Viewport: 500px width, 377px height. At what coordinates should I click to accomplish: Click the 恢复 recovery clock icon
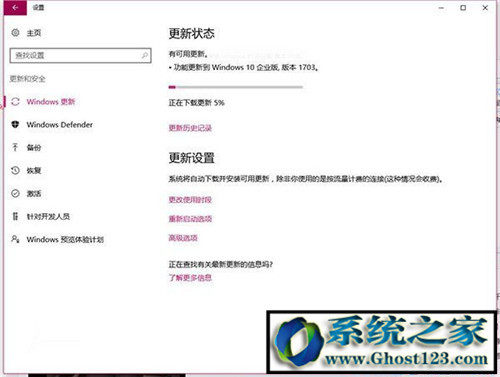[15, 170]
